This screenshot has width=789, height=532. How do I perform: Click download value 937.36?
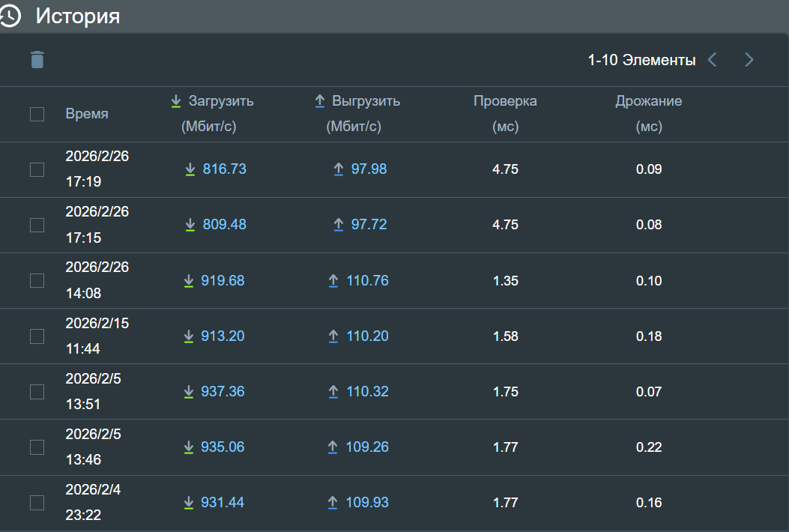(x=223, y=392)
